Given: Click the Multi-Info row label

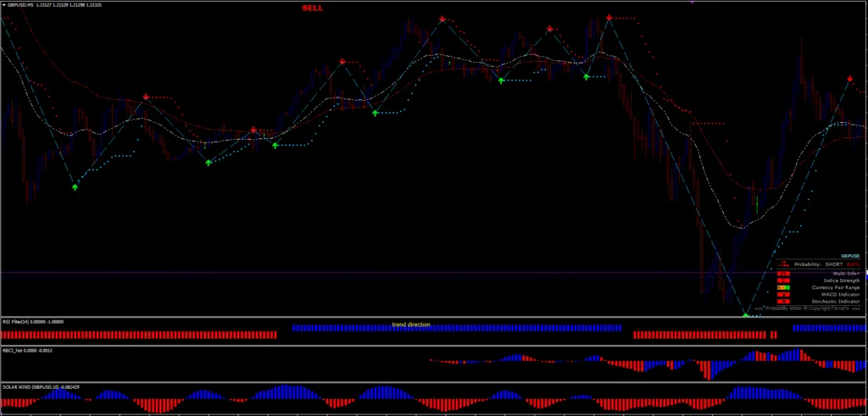Looking at the screenshot, I should (846, 274).
